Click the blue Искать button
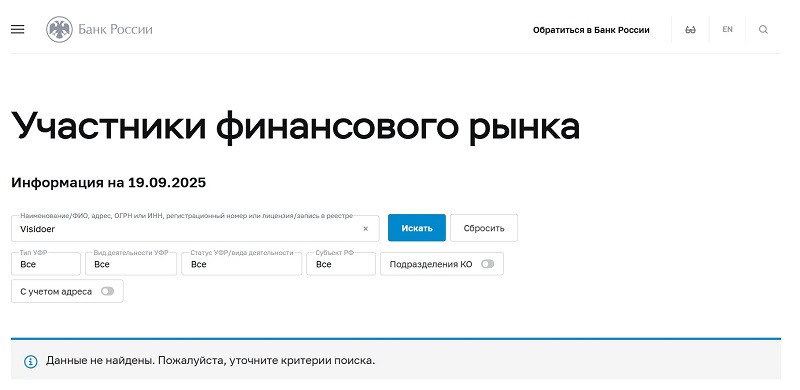Viewport: 800px width, 390px height. (417, 228)
